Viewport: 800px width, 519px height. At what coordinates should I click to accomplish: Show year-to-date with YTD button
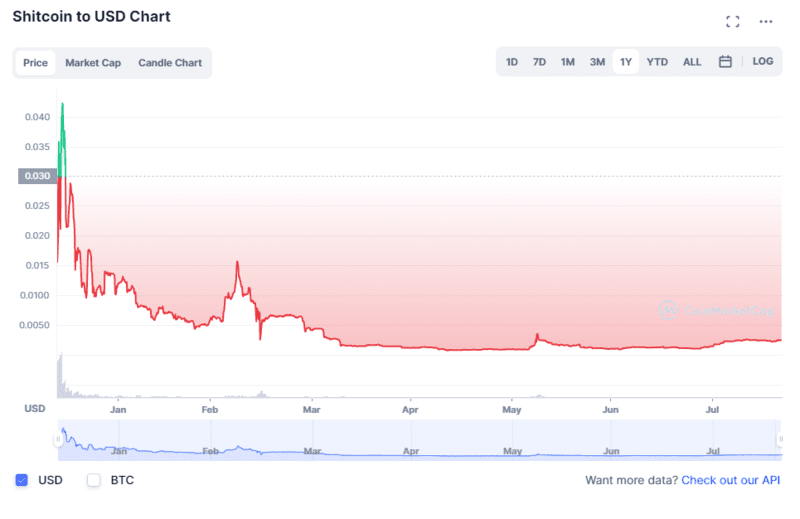pos(657,62)
